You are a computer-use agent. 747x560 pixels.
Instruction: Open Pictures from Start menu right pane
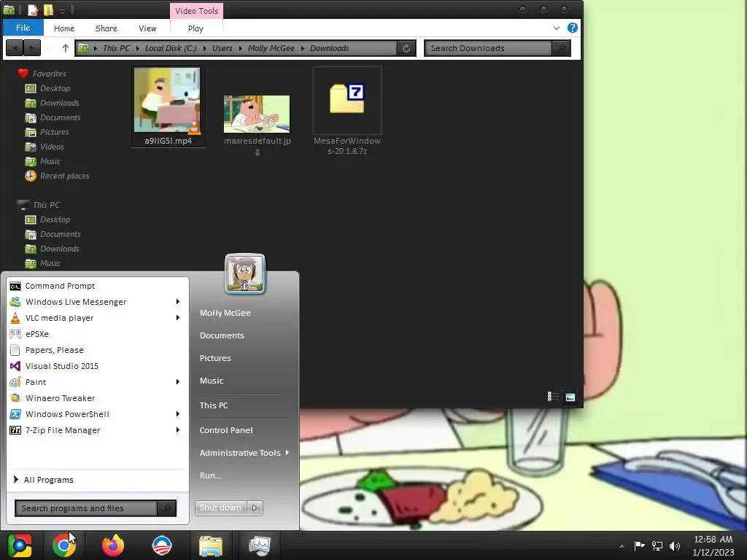(215, 358)
